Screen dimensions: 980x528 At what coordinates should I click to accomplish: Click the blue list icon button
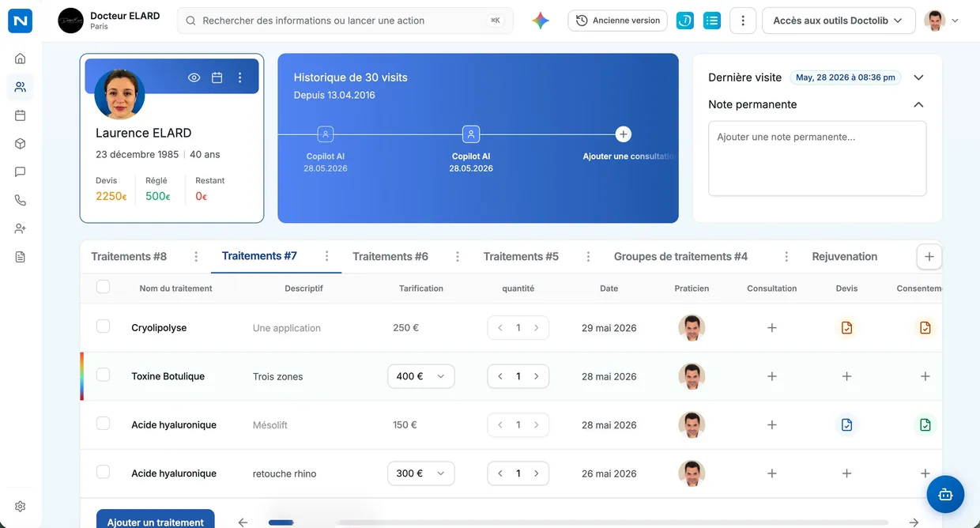pyautogui.click(x=712, y=21)
